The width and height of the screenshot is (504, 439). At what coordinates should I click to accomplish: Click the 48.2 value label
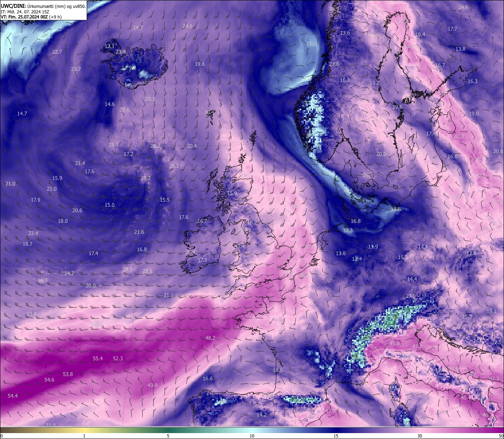[x=210, y=338]
